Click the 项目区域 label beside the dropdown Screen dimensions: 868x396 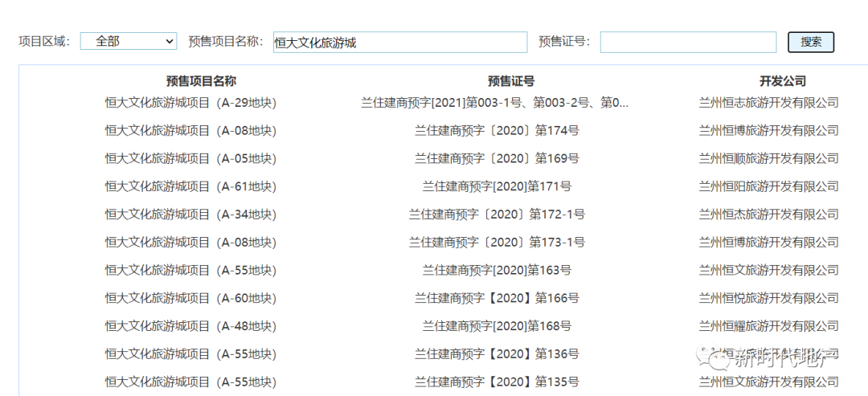tap(44, 41)
